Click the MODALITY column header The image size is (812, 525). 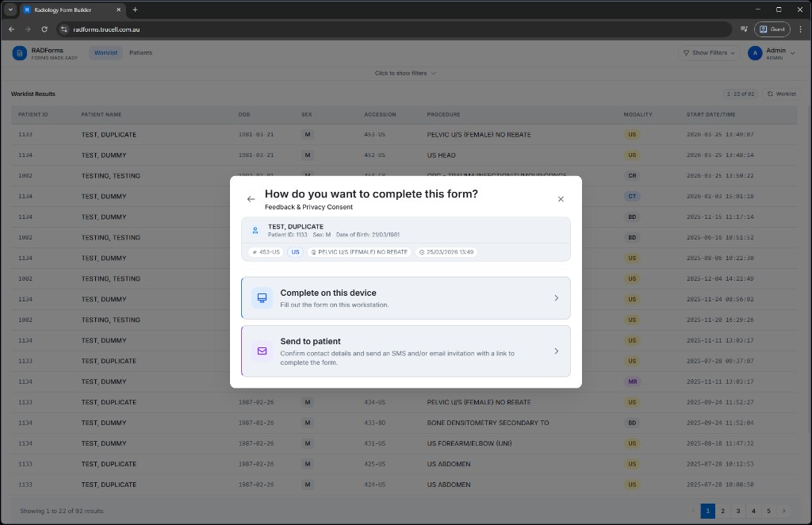point(638,114)
